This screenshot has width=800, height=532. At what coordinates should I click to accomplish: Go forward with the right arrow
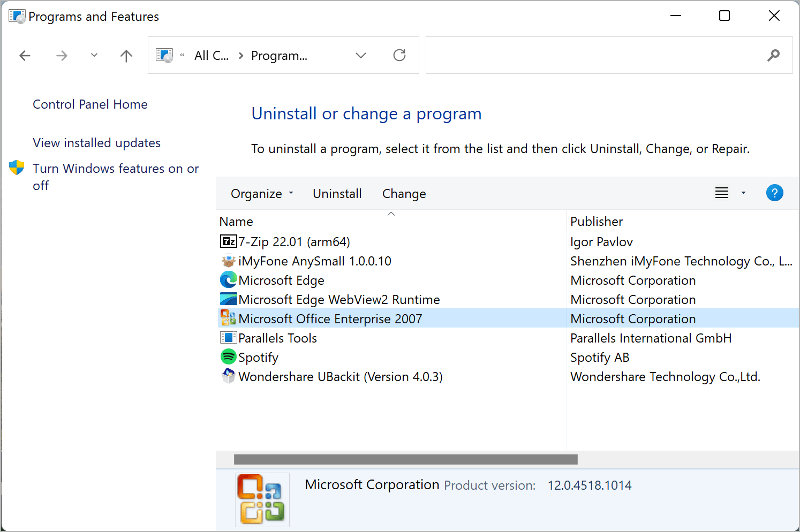[62, 56]
